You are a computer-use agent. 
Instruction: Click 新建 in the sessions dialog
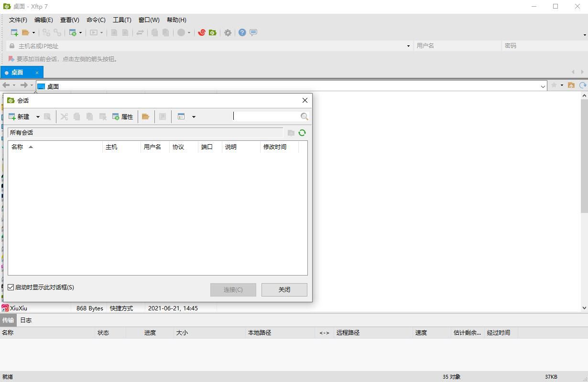(x=19, y=117)
